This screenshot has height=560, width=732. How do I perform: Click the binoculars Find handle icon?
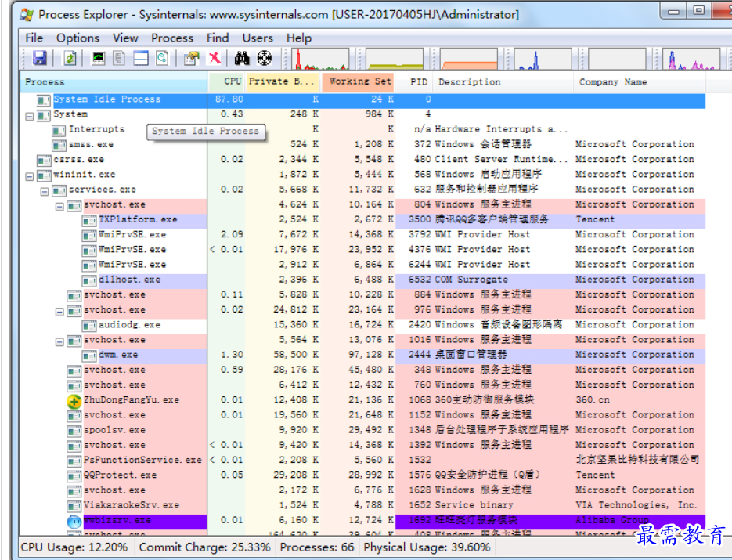pos(242,59)
